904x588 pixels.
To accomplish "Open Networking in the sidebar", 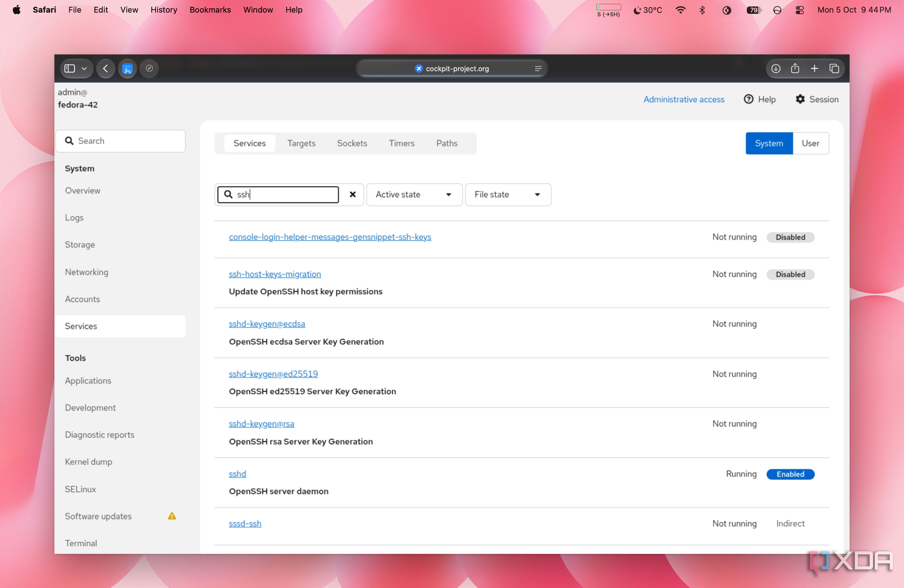I will (x=87, y=272).
